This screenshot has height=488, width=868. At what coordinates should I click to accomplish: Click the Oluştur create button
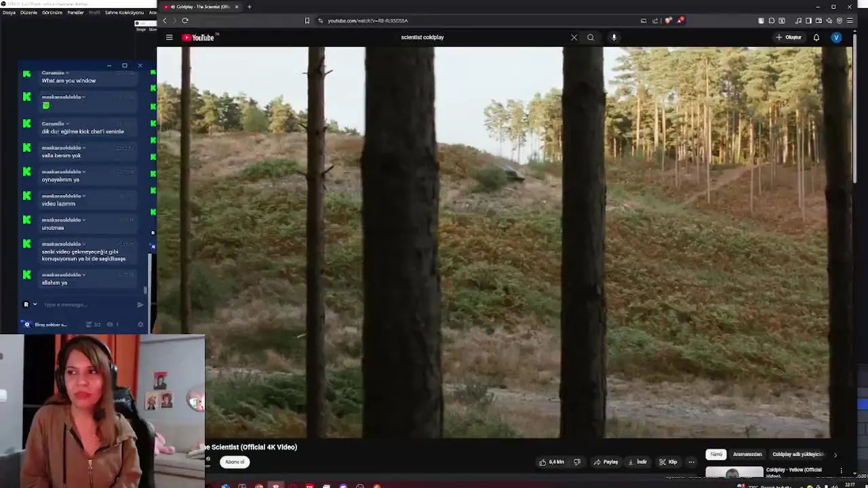coord(789,37)
